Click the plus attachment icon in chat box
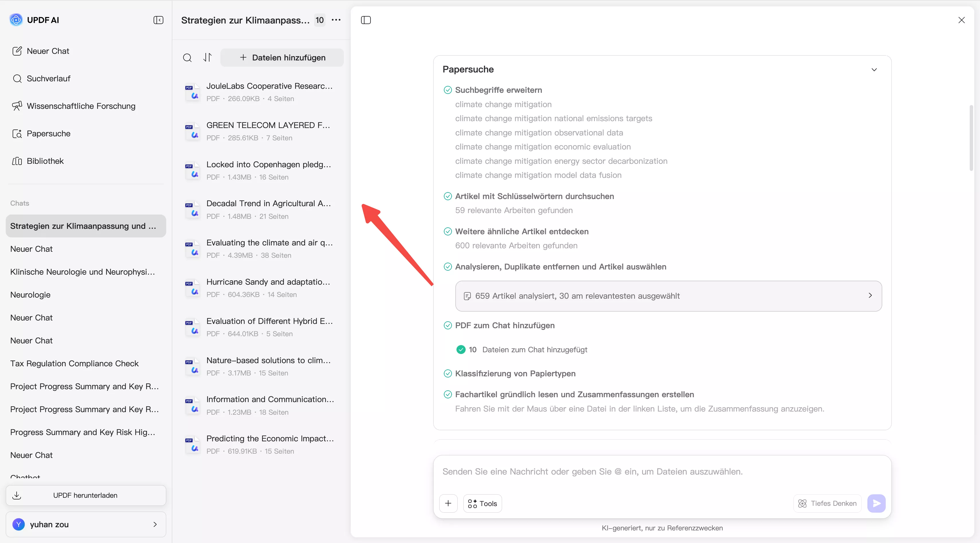Image resolution: width=980 pixels, height=543 pixels. 448,503
